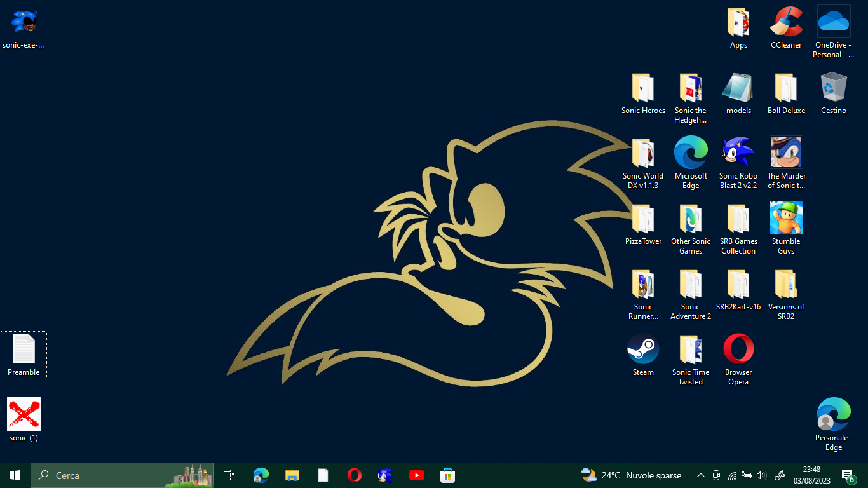
Task: Open the Sonic app taskbar icon
Action: pos(385,475)
